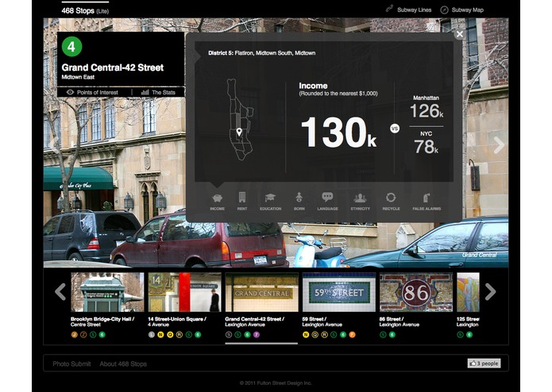The height and width of the screenshot is (392, 552).
Task: Open the Born baby icon stat
Action: click(299, 198)
